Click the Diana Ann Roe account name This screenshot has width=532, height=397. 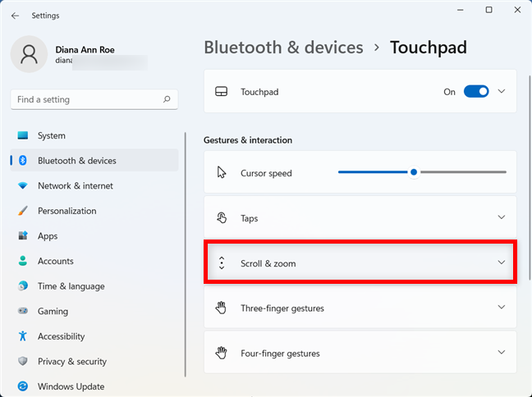pos(85,49)
